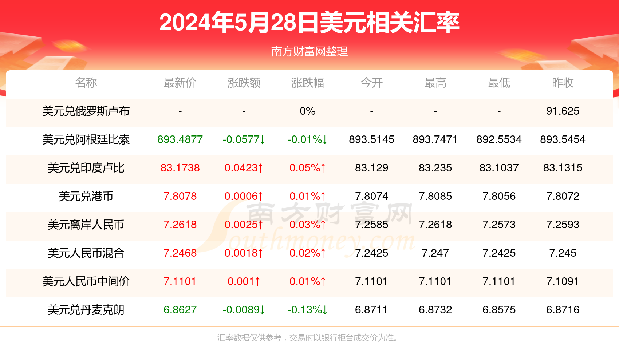The width and height of the screenshot is (619, 364).
Task: Select the 昨收 column header
Action: (563, 83)
